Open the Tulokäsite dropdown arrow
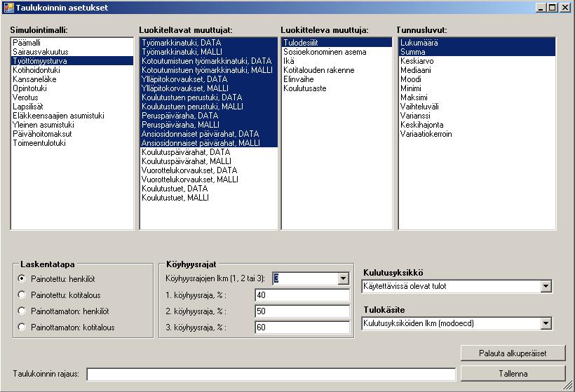 tap(546, 323)
